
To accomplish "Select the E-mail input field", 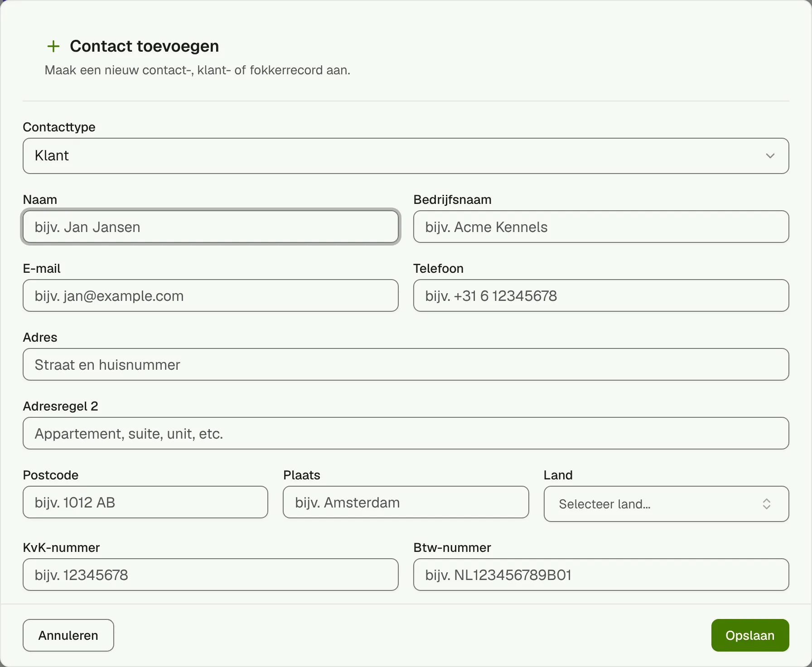I will click(x=211, y=295).
